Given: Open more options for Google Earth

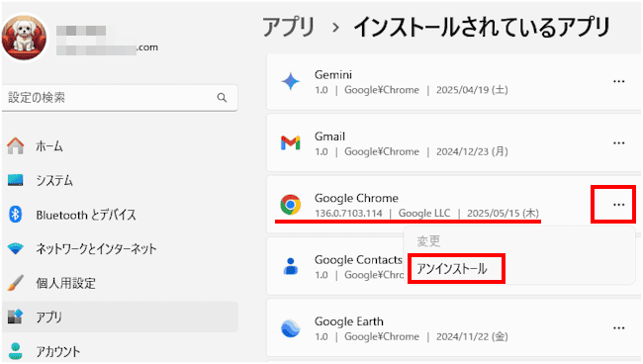Looking at the screenshot, I should coord(619,328).
